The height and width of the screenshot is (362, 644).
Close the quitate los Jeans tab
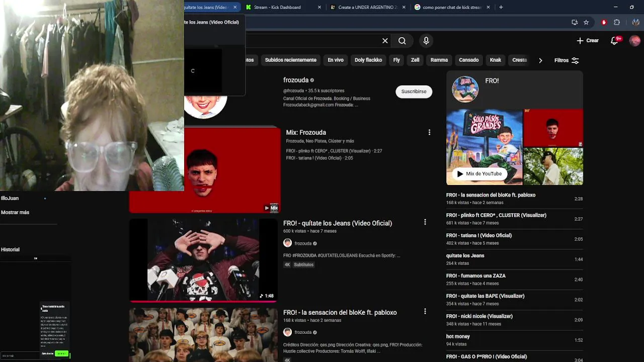(x=235, y=7)
